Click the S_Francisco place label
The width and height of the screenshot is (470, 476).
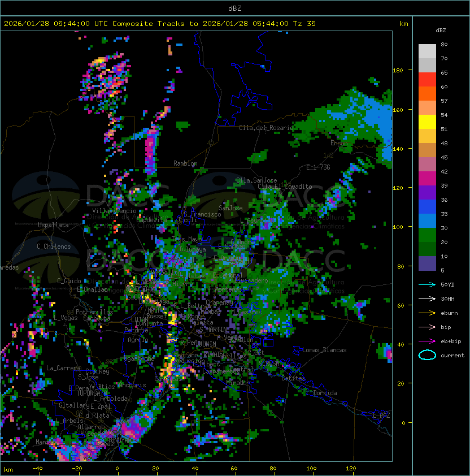point(203,214)
